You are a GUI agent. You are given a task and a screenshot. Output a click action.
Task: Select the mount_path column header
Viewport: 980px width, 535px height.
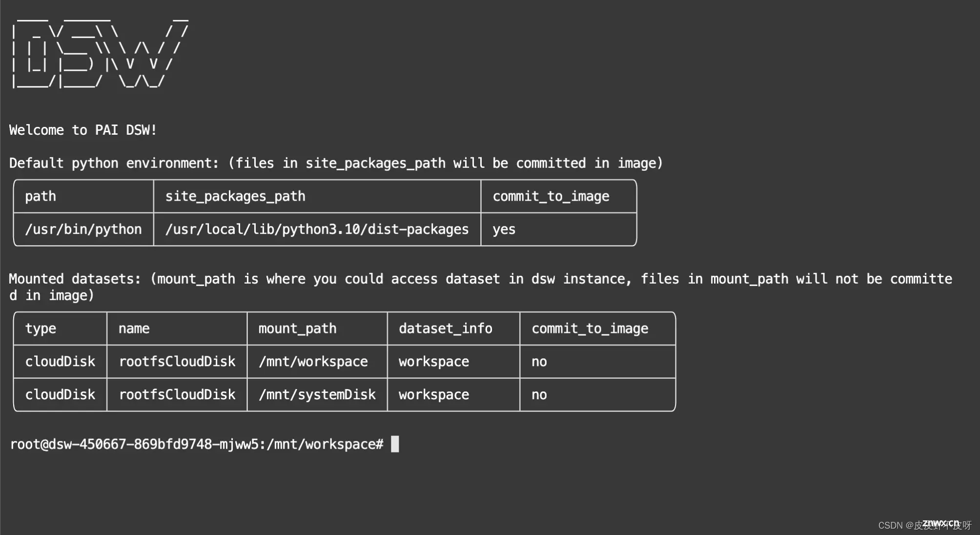tap(296, 328)
